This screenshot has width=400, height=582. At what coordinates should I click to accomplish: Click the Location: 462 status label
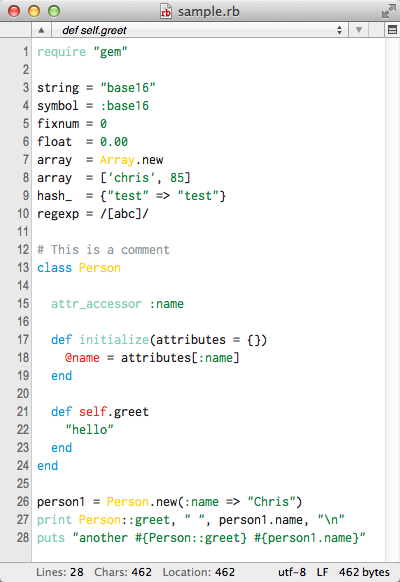[x=199, y=572]
